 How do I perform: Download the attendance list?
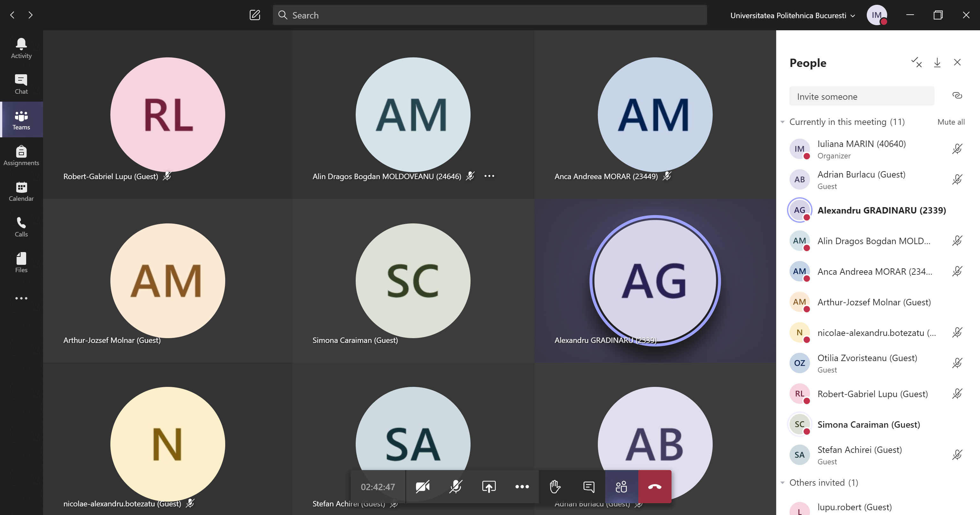click(937, 63)
